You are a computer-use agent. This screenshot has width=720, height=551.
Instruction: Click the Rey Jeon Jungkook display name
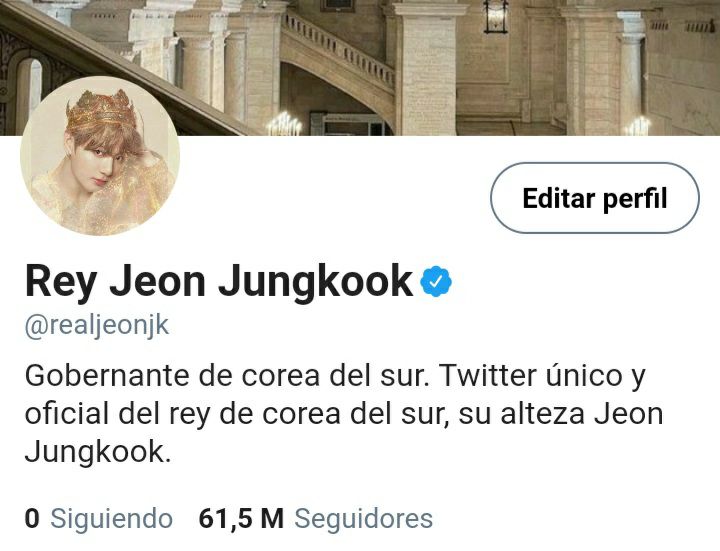click(x=219, y=281)
